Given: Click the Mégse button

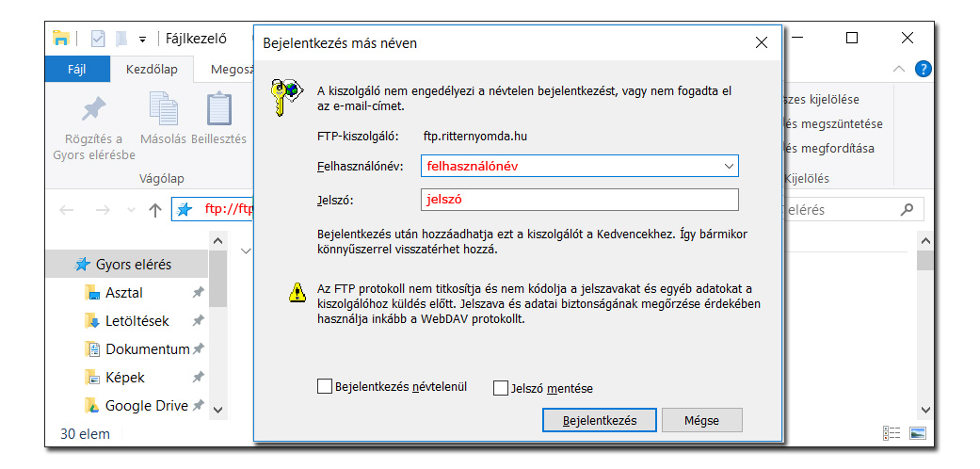Looking at the screenshot, I should pos(702,420).
